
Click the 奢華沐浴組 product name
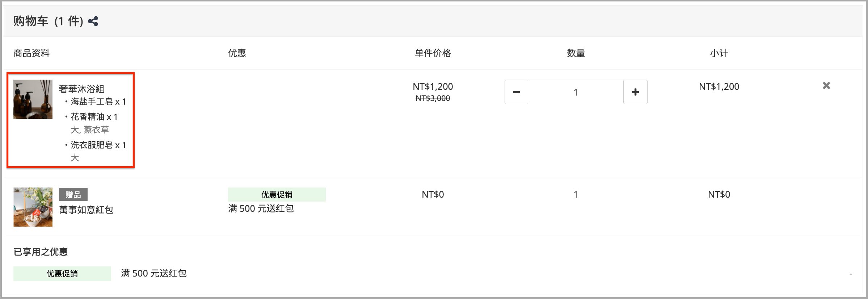tap(82, 89)
